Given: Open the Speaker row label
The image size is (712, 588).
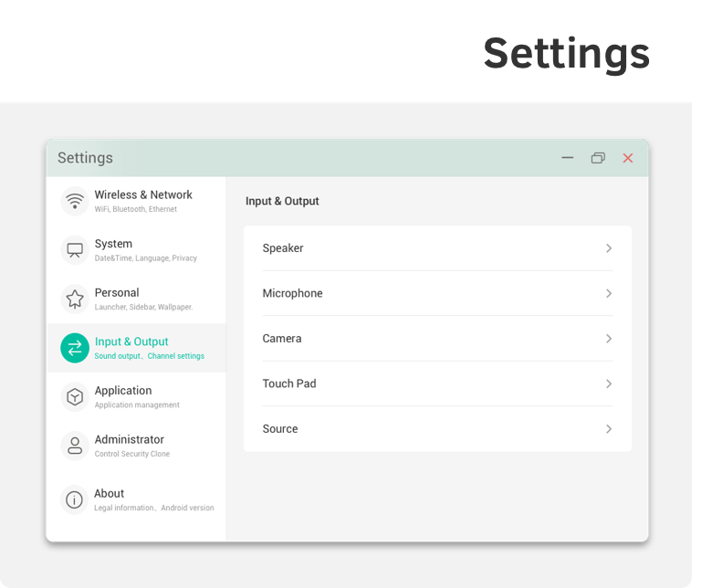Looking at the screenshot, I should pos(283,248).
